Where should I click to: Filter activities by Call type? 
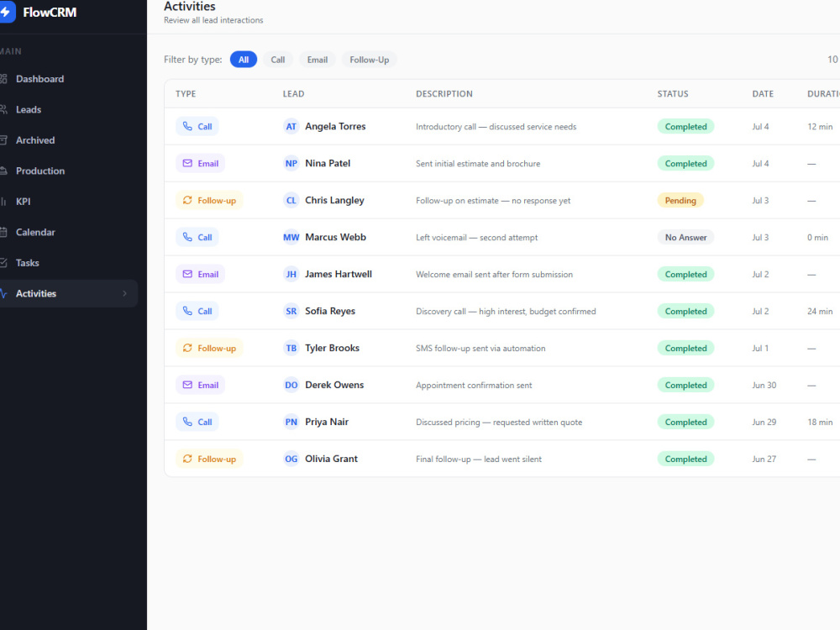pyautogui.click(x=277, y=60)
